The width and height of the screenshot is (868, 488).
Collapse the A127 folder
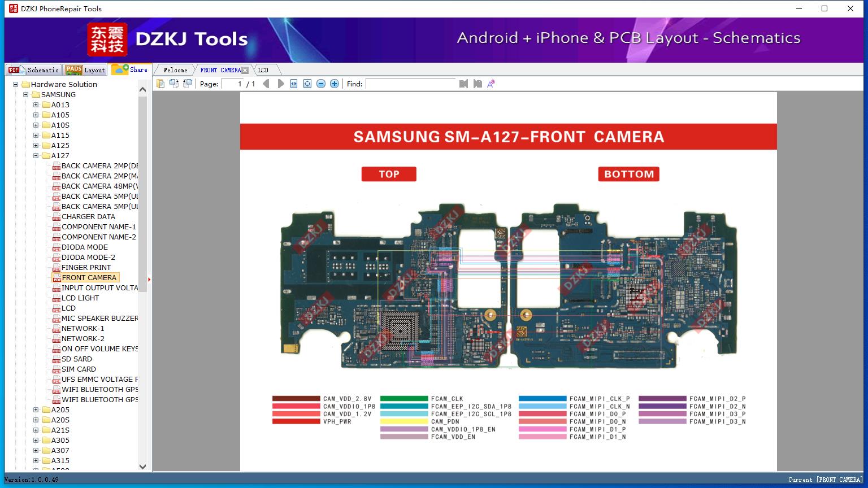tap(36, 156)
